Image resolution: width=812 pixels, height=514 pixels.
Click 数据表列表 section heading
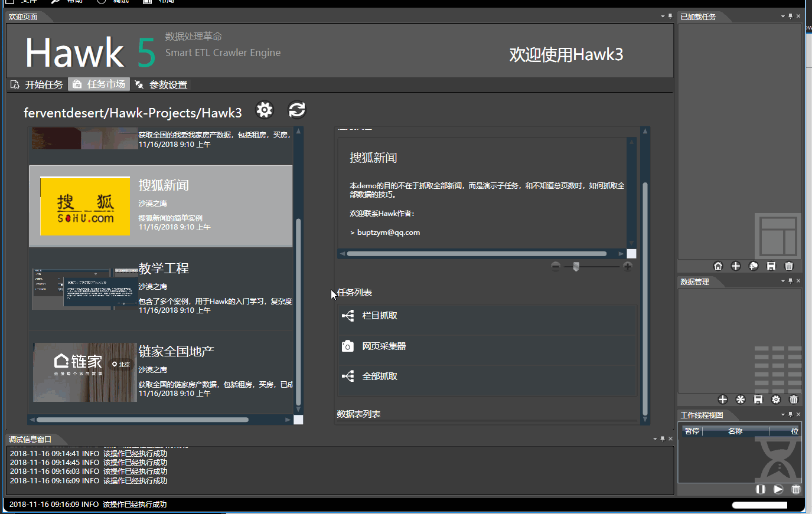click(x=358, y=414)
